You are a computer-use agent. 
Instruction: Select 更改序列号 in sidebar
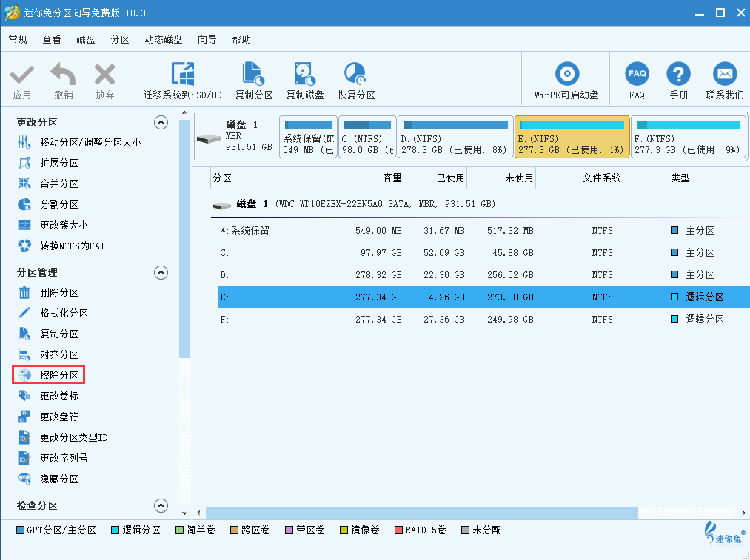[53, 458]
